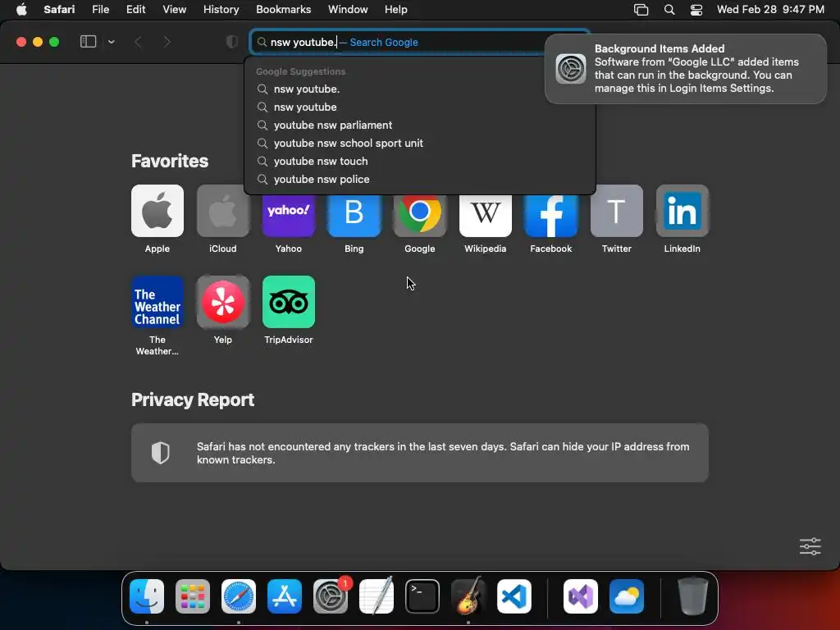
Task: Open Finder from the Dock
Action: (147, 596)
